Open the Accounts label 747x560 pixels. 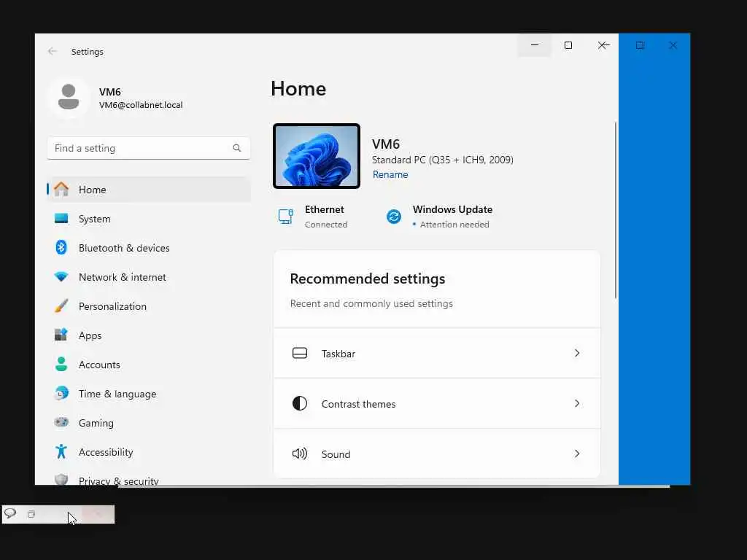pyautogui.click(x=99, y=365)
